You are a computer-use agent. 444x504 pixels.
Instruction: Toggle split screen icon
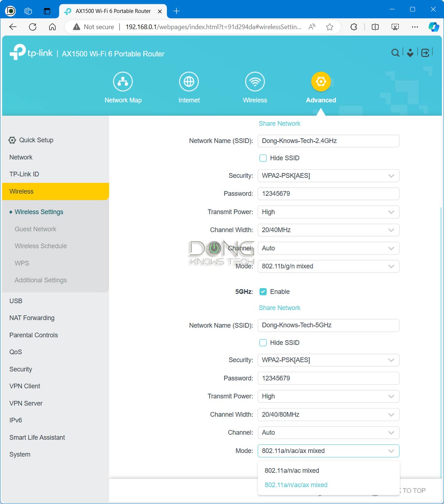pyautogui.click(x=375, y=27)
